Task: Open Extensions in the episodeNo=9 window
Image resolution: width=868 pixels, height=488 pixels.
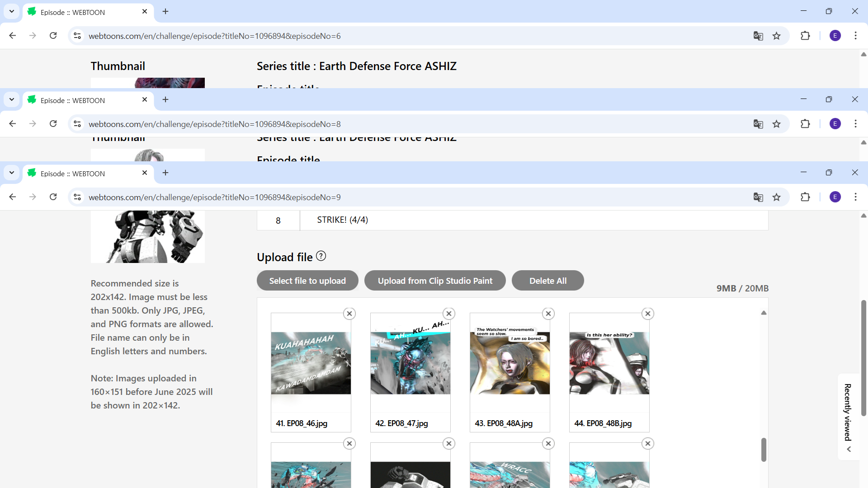Action: coord(805,197)
